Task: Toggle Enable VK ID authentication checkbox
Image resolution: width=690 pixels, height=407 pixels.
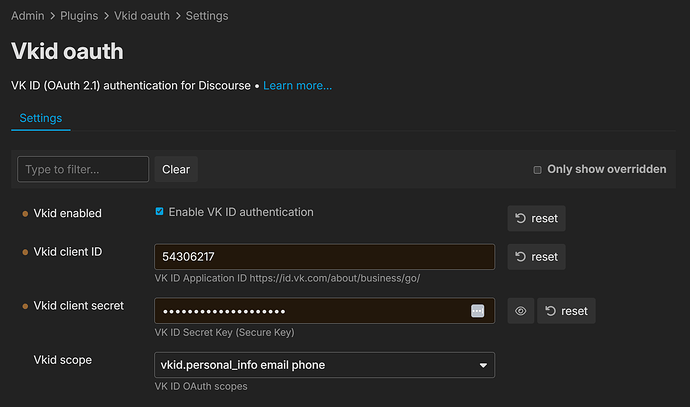Action: [x=159, y=212]
